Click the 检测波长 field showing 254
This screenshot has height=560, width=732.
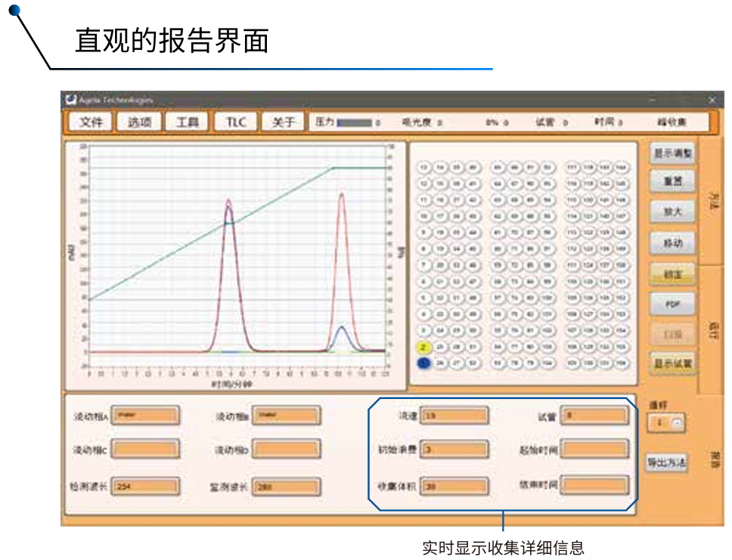pos(146,486)
